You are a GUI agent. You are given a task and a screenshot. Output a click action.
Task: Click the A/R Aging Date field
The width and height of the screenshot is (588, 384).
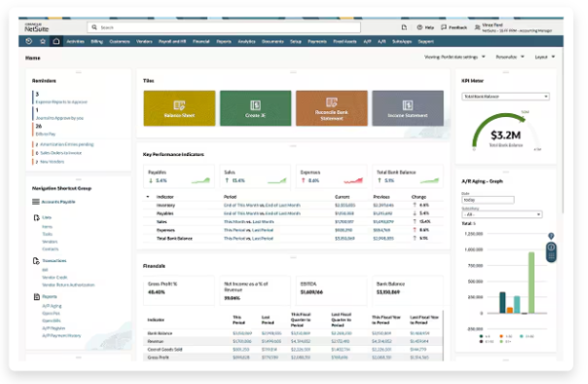tap(488, 200)
